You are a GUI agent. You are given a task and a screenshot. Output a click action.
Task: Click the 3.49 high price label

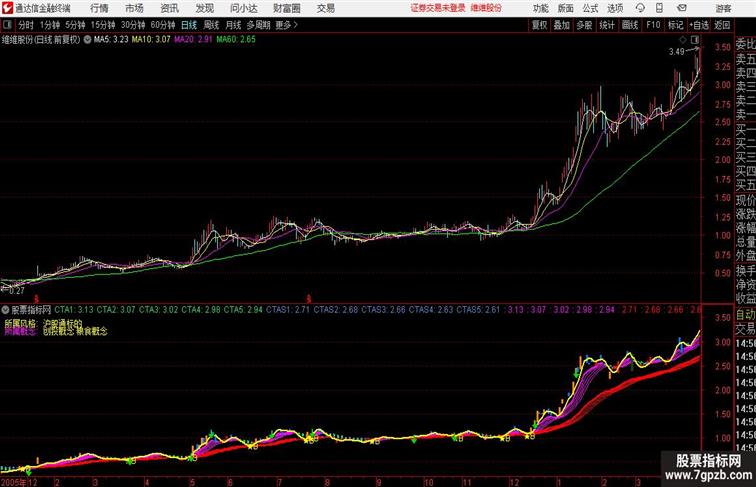point(676,52)
